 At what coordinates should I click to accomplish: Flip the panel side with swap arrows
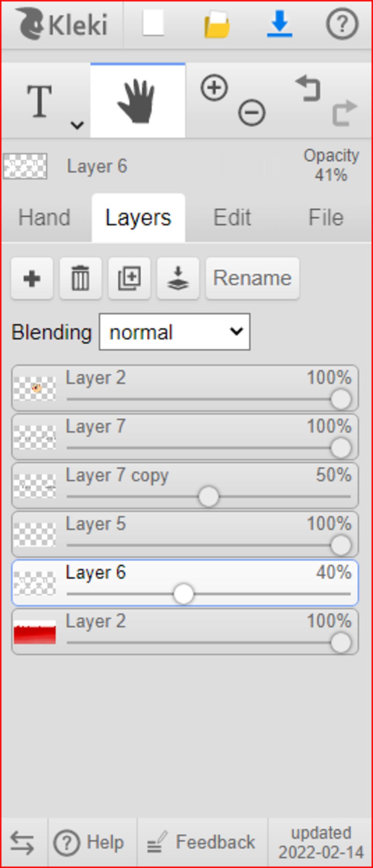22,843
